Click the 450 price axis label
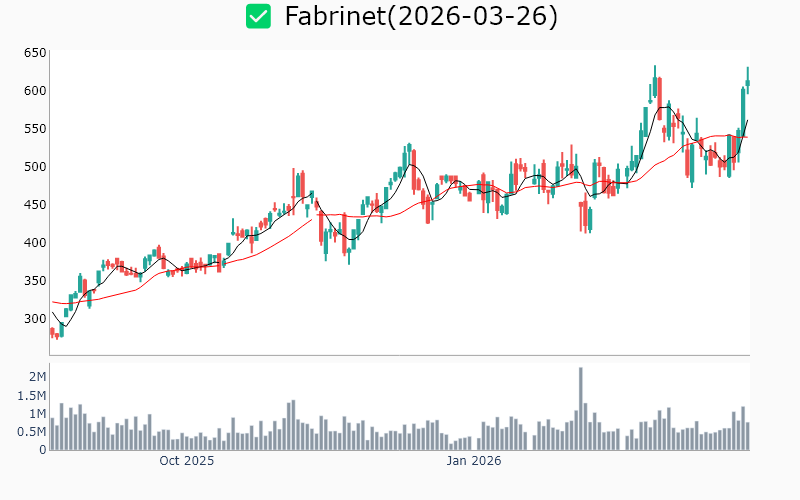 click(35, 204)
